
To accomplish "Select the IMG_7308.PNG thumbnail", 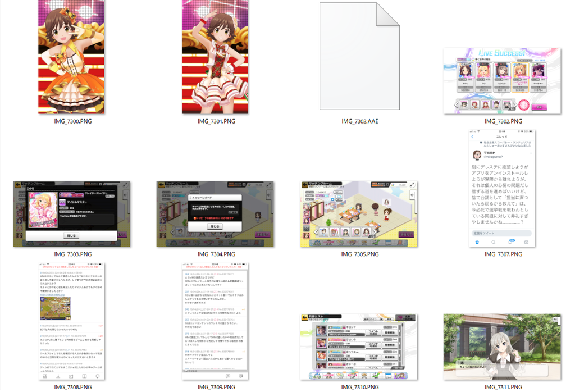I will coord(71,321).
